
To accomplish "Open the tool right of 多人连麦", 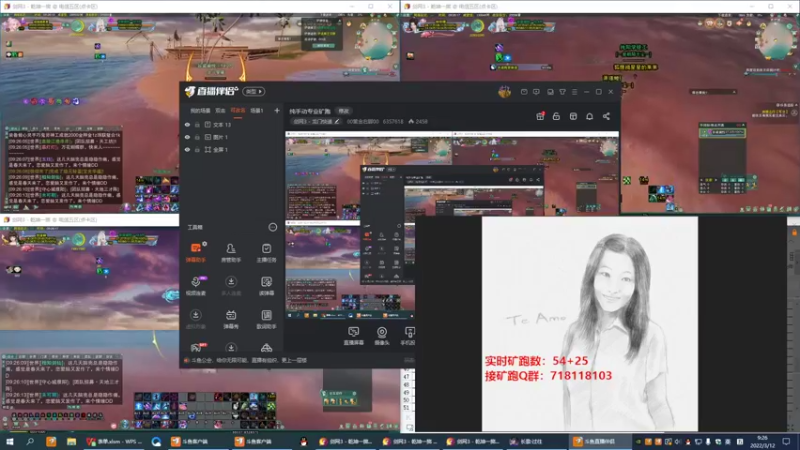I will click(x=266, y=285).
